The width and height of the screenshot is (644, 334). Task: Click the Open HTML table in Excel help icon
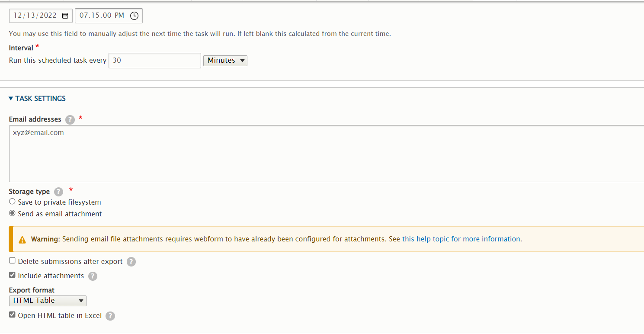(110, 316)
